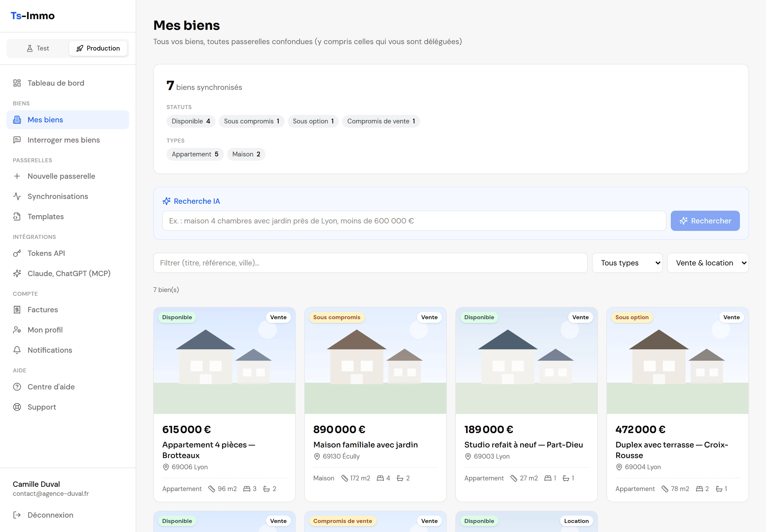Viewport: 766px width, 532px height.
Task: Click the Appartement 4 pièces — Brotteaux title
Action: pyautogui.click(x=209, y=450)
